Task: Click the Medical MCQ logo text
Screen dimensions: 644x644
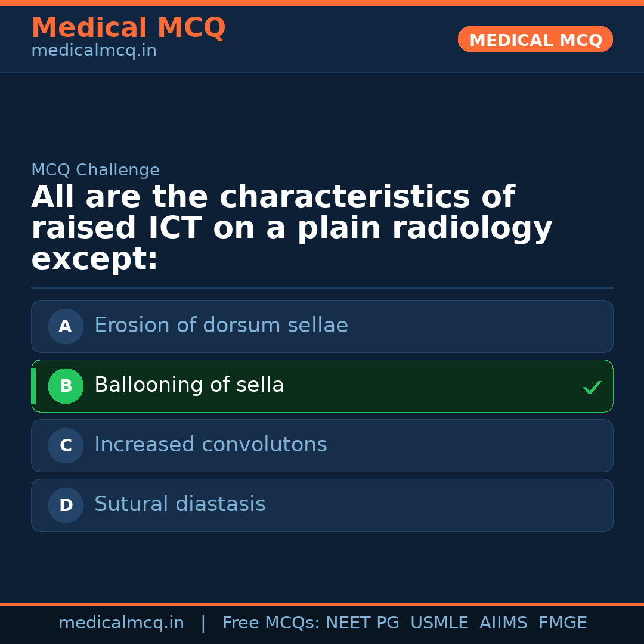Action: (x=129, y=27)
